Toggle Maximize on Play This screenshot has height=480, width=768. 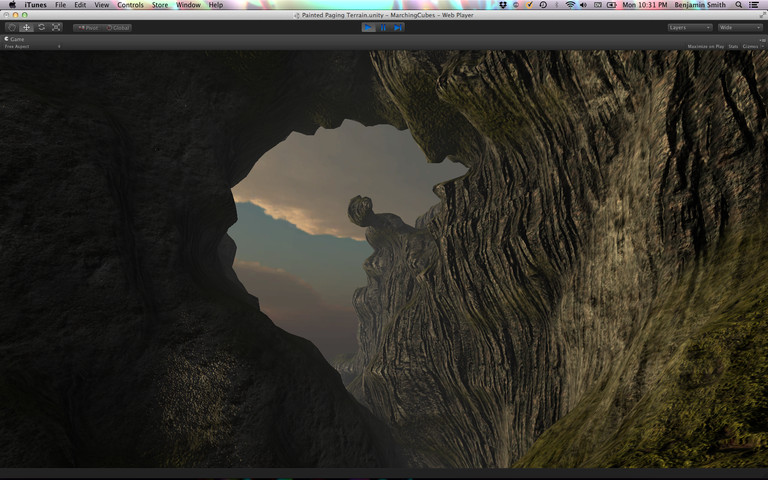pyautogui.click(x=705, y=46)
